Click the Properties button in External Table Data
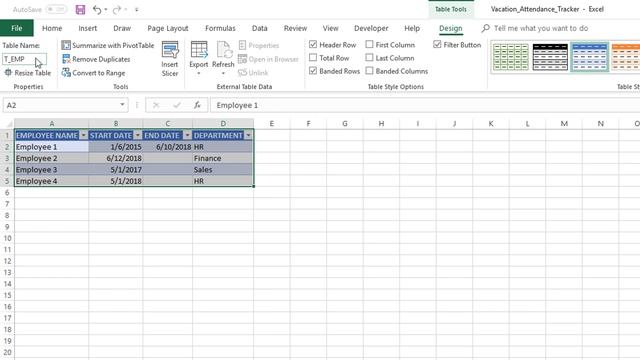 coord(259,45)
